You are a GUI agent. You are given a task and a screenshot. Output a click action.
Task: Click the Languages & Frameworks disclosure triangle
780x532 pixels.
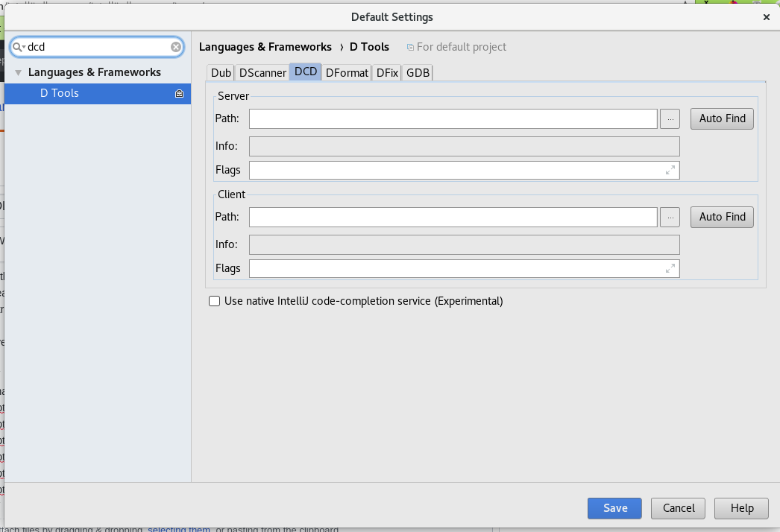coord(17,72)
